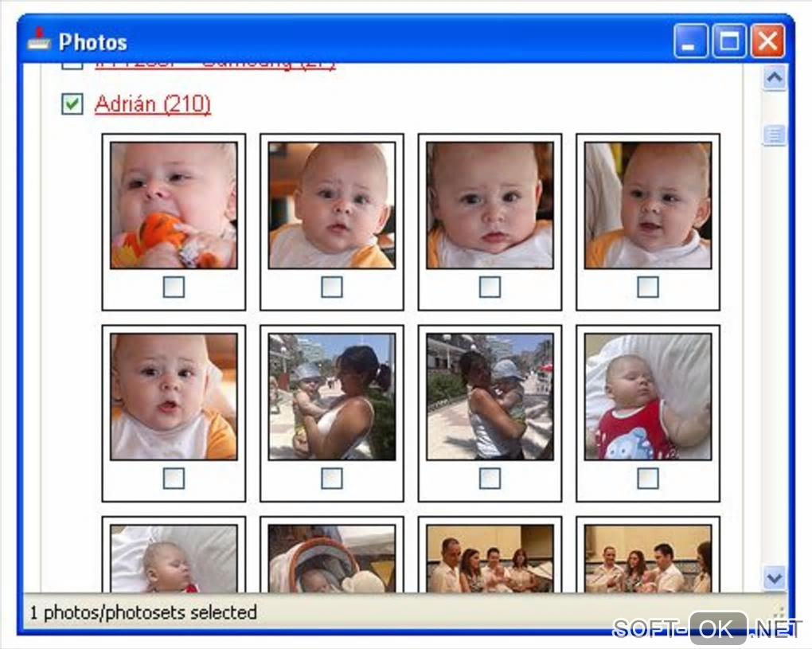Click the vertical scrollbar thumb
This screenshot has height=649, width=812.
pos(775,135)
